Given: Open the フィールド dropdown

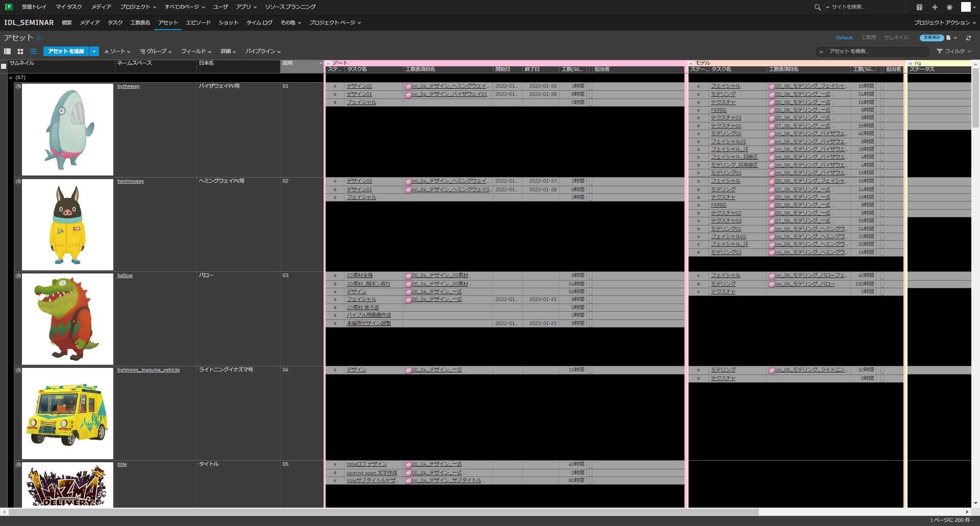Looking at the screenshot, I should [197, 52].
